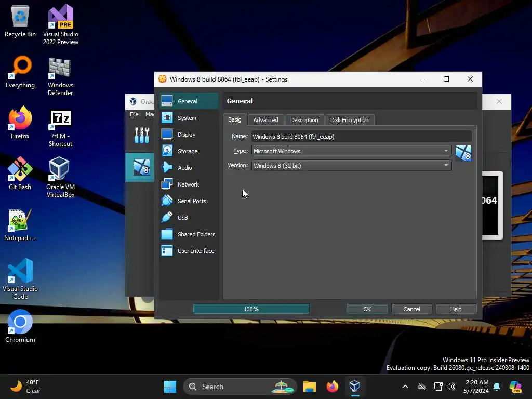Open the System settings category
The image size is (532, 399).
click(189, 118)
